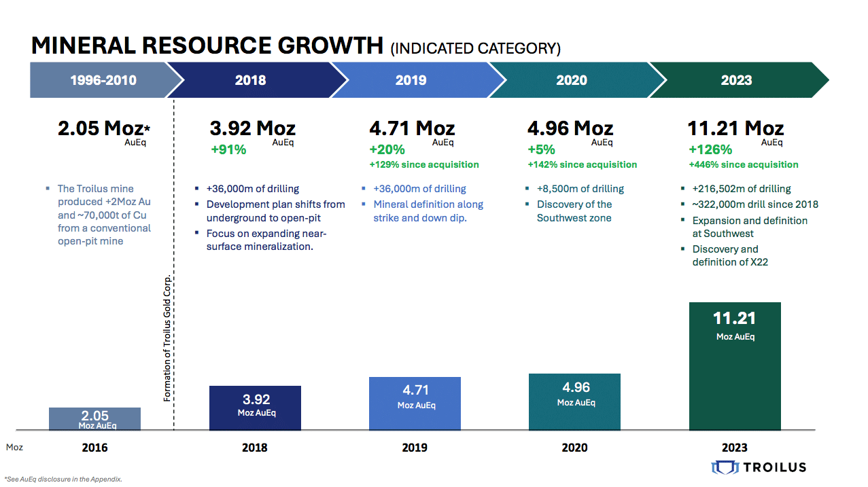This screenshot has height=487, width=868.
Task: Click the (INDICATED CATEGORY) subtitle
Action: click(x=475, y=48)
